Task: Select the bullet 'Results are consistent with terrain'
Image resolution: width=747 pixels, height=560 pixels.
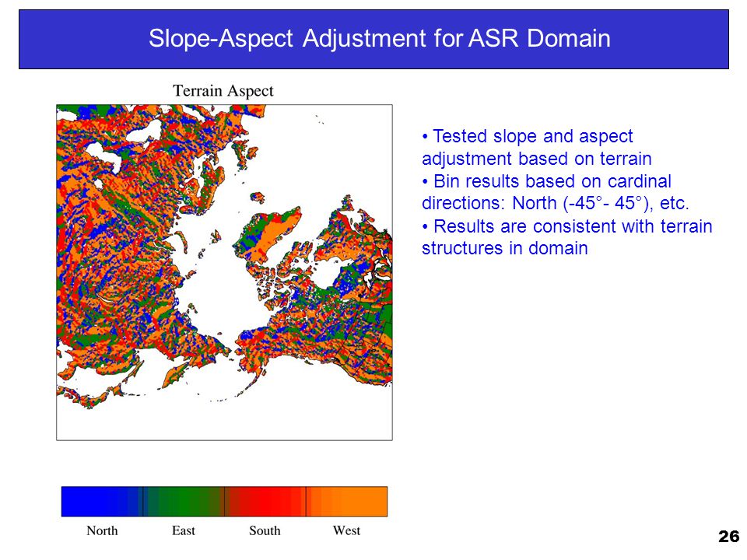Action: (x=567, y=226)
